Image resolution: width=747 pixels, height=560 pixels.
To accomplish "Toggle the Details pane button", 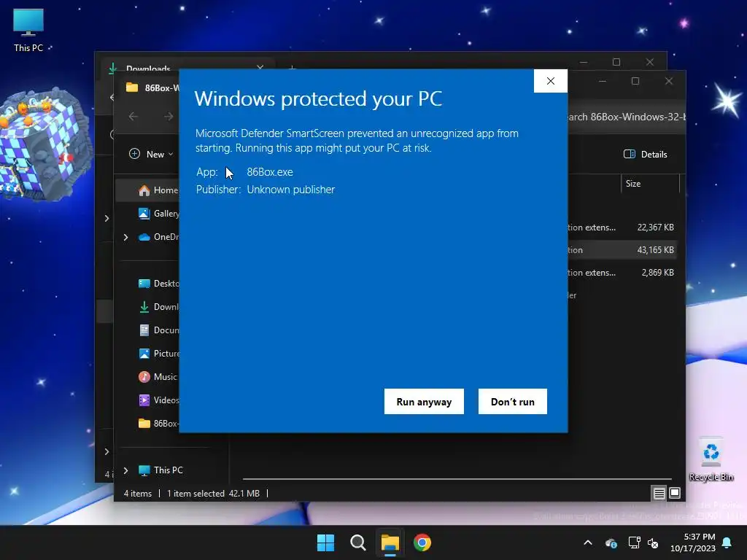I will (x=646, y=154).
